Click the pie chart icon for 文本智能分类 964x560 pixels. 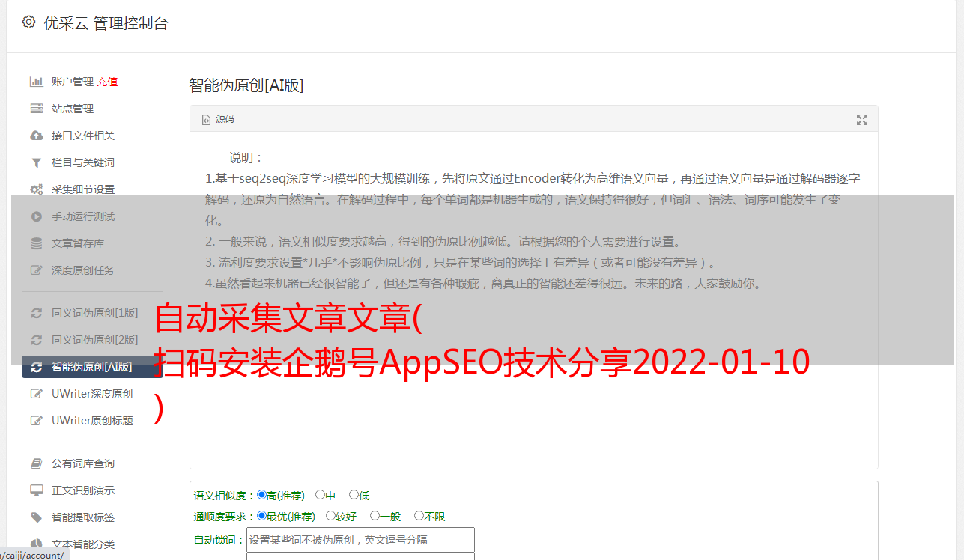[x=36, y=544]
